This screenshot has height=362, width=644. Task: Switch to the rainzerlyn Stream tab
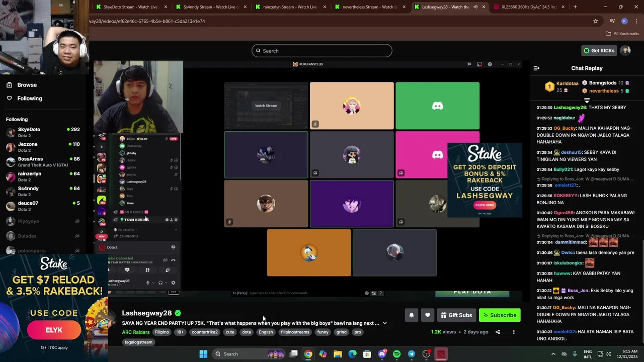point(290,7)
